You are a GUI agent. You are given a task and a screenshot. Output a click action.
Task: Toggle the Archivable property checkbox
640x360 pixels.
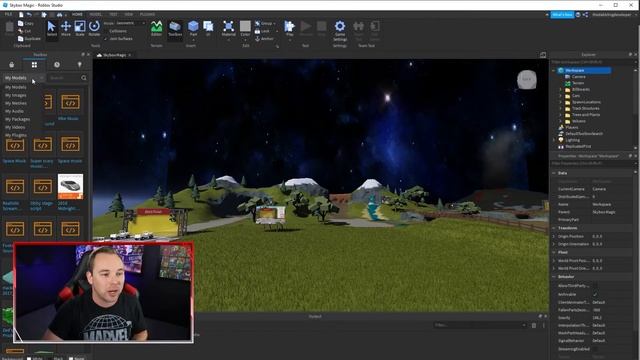(x=595, y=294)
